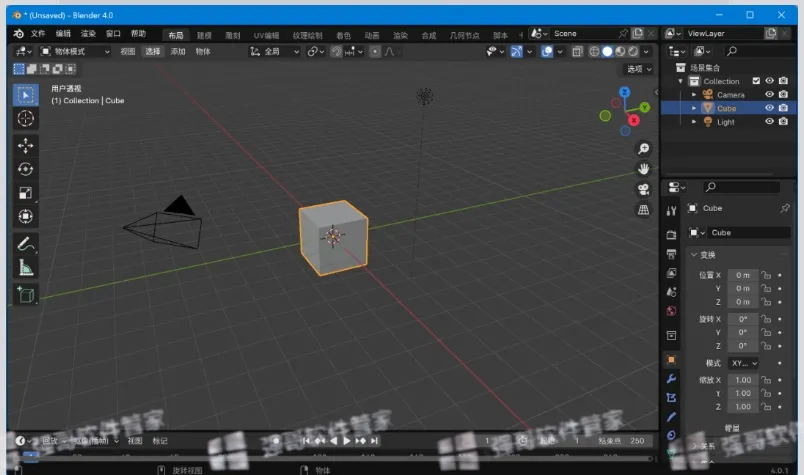This screenshot has height=475, width=804.
Task: Pick the Rotate tool
Action: point(25,169)
